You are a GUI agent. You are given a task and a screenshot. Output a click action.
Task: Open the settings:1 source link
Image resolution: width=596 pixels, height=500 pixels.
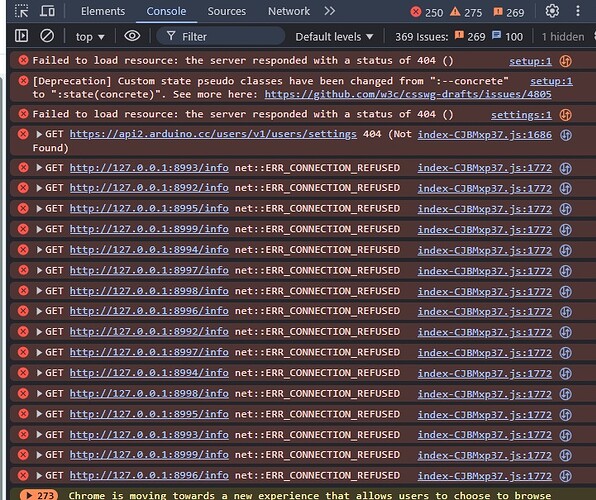(521, 115)
